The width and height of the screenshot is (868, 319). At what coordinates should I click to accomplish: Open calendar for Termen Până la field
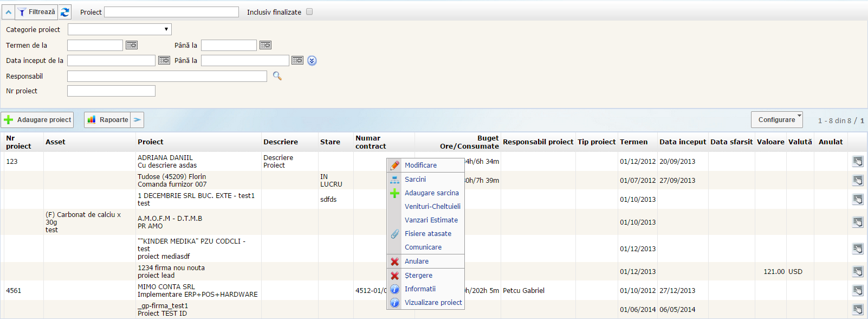(265, 45)
